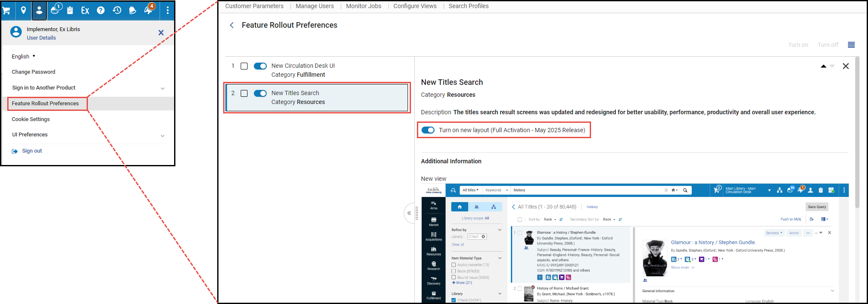
Task: Click the location pin icon
Action: click(x=23, y=10)
